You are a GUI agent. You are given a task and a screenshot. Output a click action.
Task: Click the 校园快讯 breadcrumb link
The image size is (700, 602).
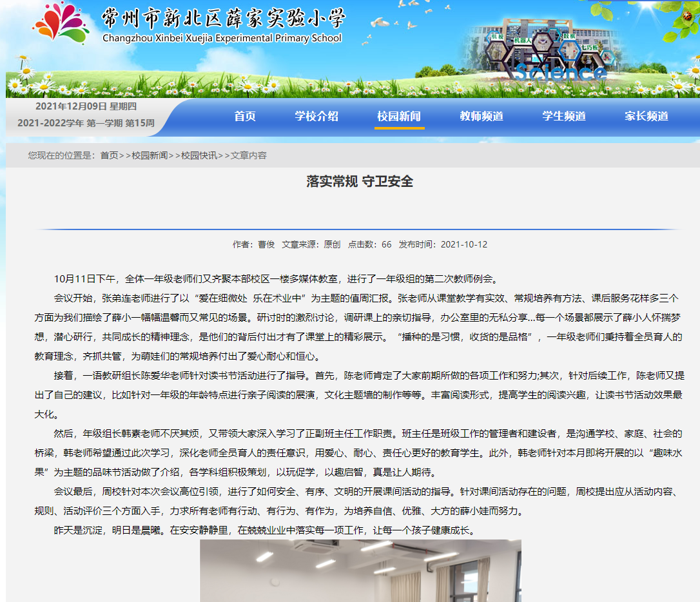pyautogui.click(x=199, y=155)
